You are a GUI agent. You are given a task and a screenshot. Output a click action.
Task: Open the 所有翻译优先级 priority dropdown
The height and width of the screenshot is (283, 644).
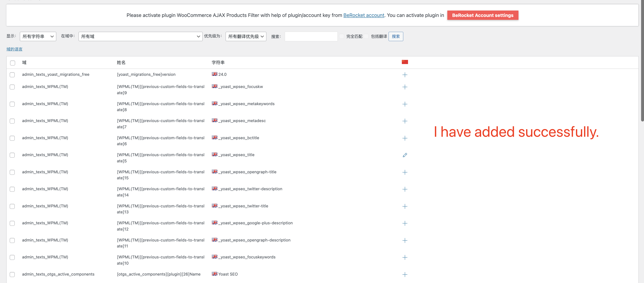[x=246, y=37]
